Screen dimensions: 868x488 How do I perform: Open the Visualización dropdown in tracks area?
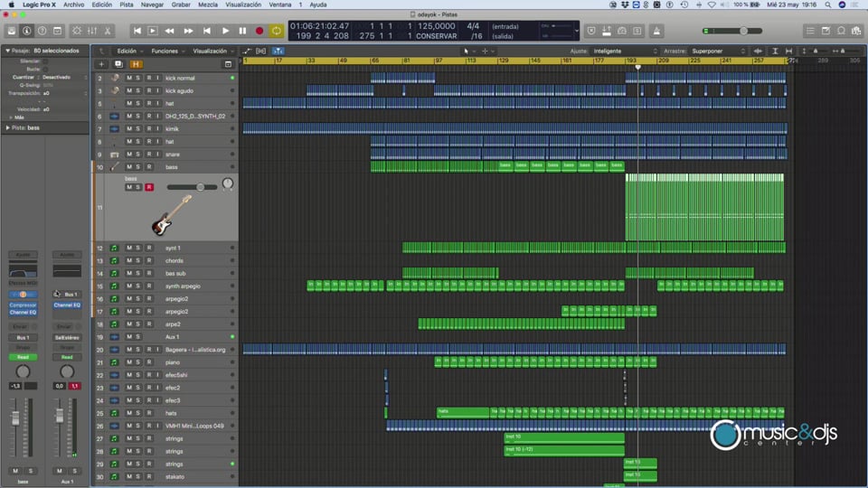coord(212,51)
